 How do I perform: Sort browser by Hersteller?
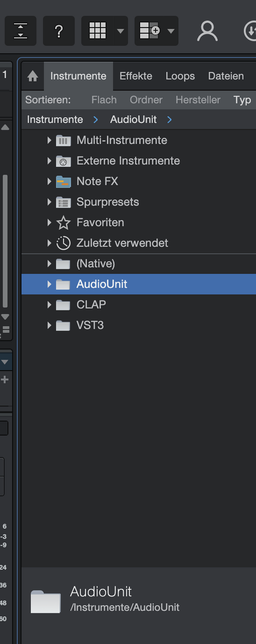[198, 100]
